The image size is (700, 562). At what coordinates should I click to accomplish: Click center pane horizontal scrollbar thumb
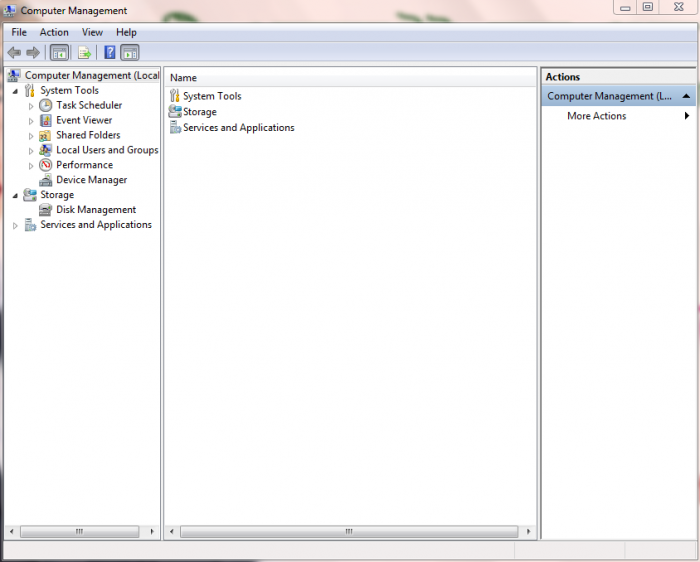click(349, 531)
